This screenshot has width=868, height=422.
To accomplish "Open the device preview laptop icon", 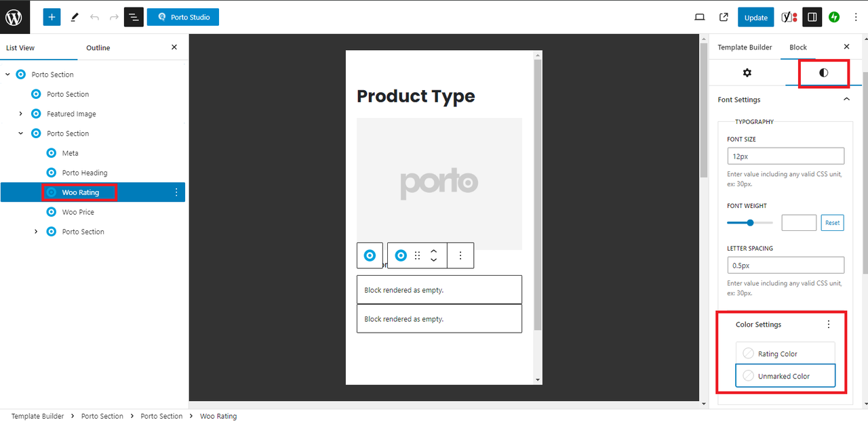I will [700, 17].
